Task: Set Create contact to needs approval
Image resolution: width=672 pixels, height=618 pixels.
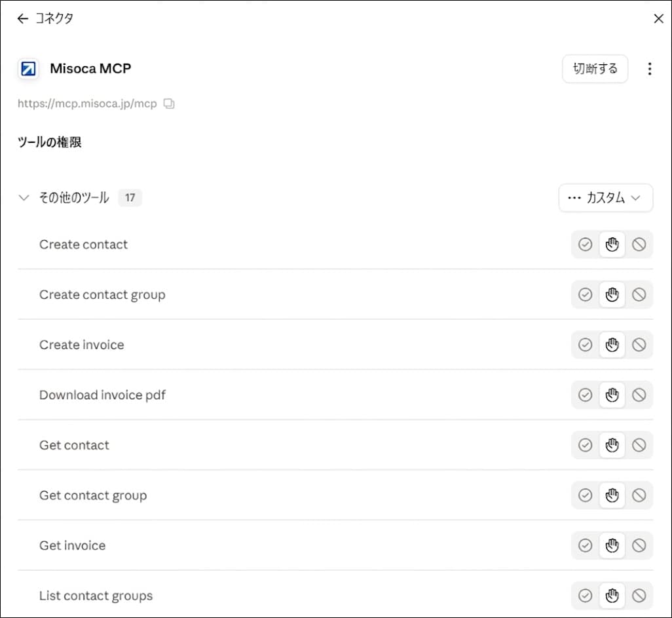Action: [612, 244]
